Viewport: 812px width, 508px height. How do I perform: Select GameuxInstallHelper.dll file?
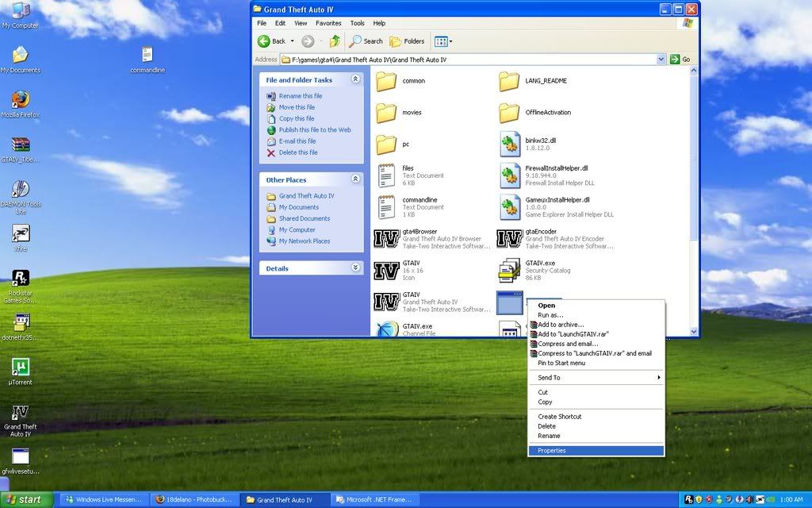click(x=556, y=207)
